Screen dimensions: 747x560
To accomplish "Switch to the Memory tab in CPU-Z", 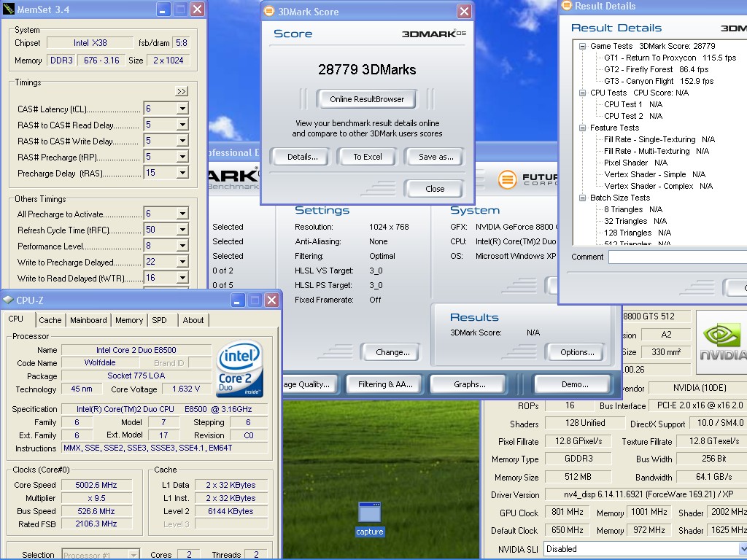I will (x=129, y=320).
